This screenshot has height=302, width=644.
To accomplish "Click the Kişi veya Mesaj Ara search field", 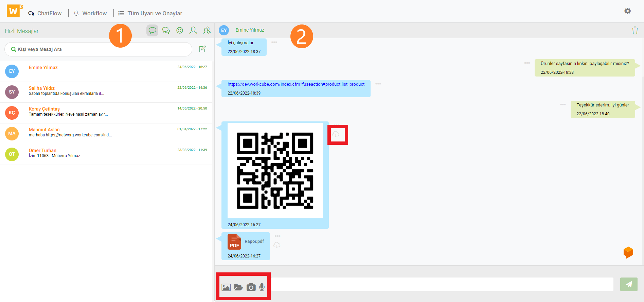I will 98,49.
